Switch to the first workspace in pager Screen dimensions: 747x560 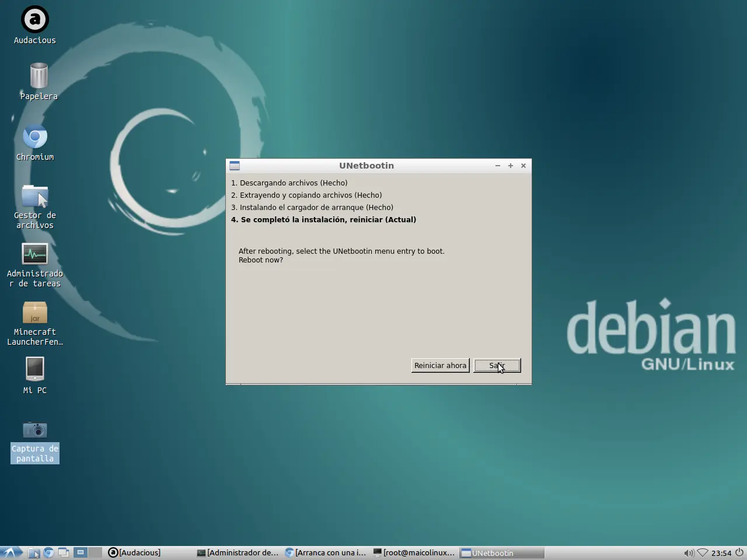tap(81, 552)
